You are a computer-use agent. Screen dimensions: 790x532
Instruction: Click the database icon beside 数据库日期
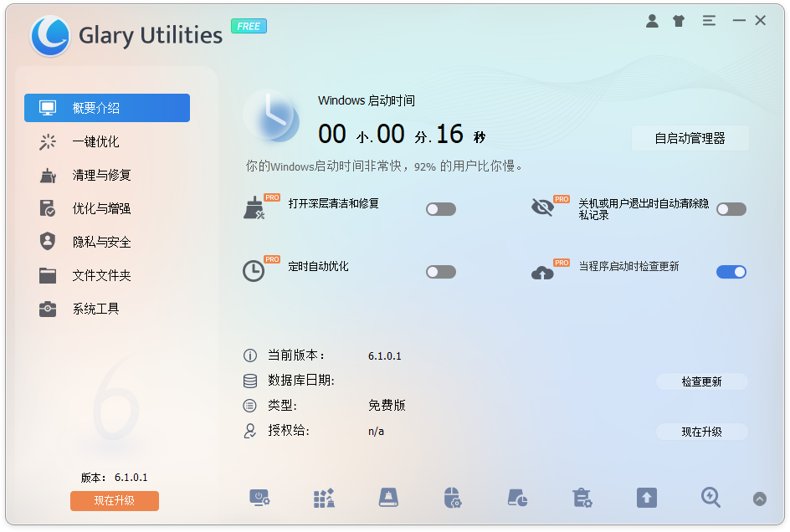point(250,381)
